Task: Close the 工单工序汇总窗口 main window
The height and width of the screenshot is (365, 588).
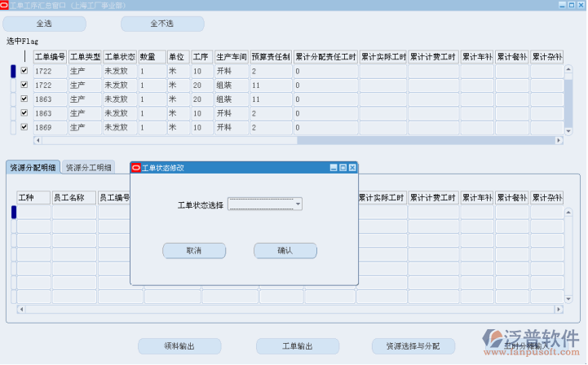Action: (581, 5)
